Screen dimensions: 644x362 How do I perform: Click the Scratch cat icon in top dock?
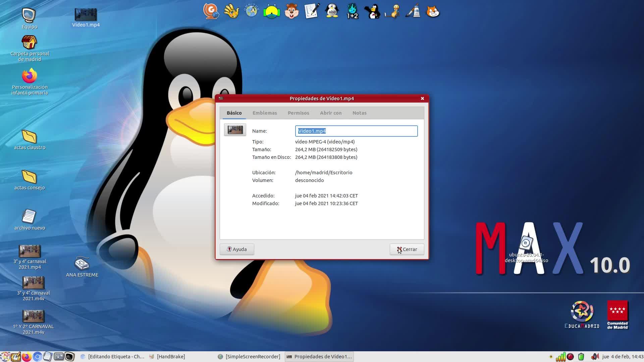433,11
